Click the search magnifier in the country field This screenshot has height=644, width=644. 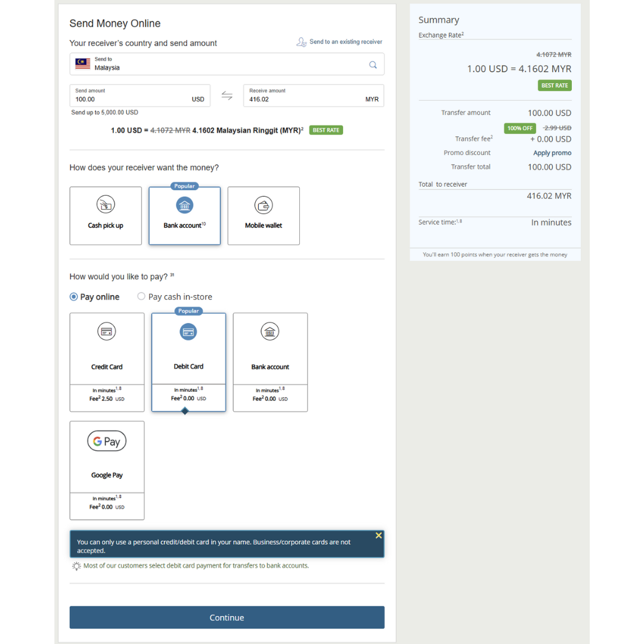373,64
